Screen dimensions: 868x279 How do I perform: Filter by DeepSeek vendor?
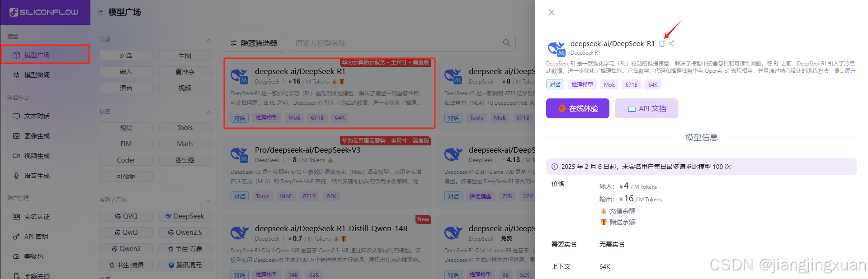(185, 216)
